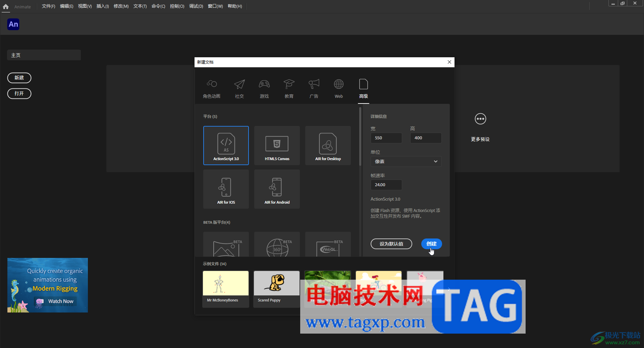644x348 pixels.
Task: Restore down the Animate window
Action: [623, 3]
